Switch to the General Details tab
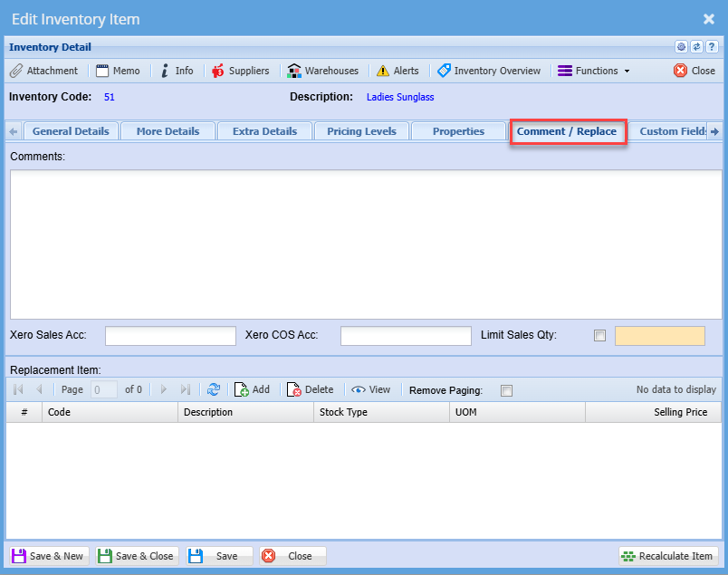 pyautogui.click(x=71, y=131)
